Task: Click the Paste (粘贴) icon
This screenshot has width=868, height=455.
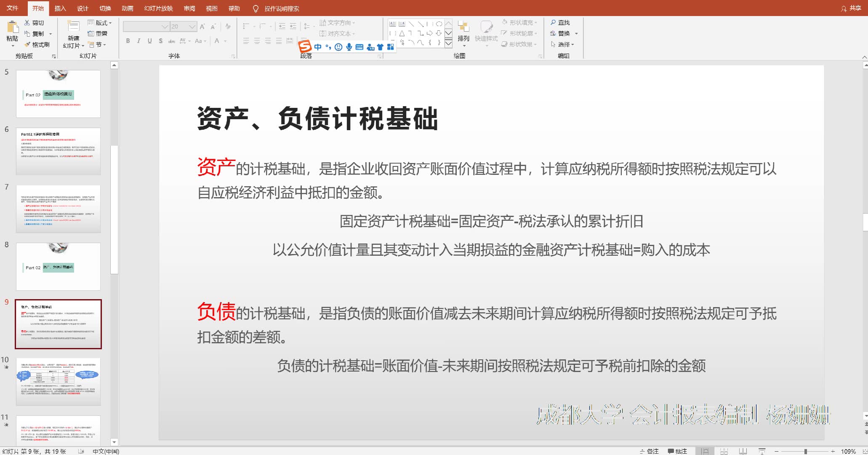Action: click(12, 27)
